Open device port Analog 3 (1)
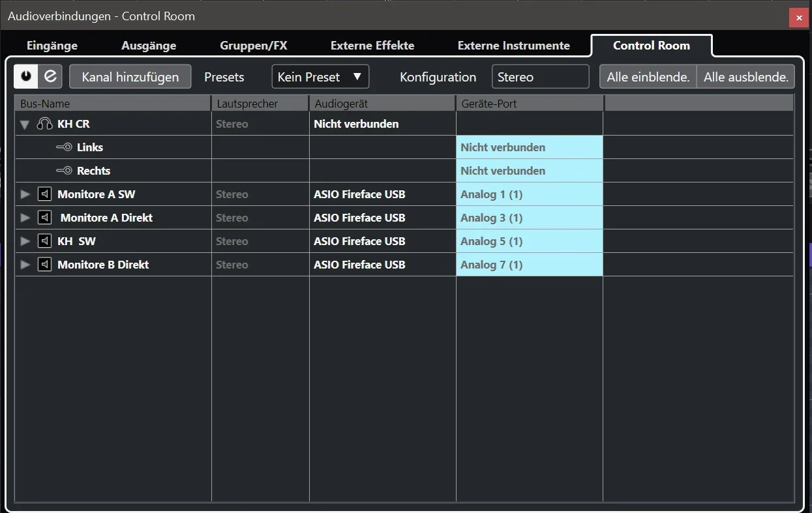The width and height of the screenshot is (812, 513). tap(530, 218)
